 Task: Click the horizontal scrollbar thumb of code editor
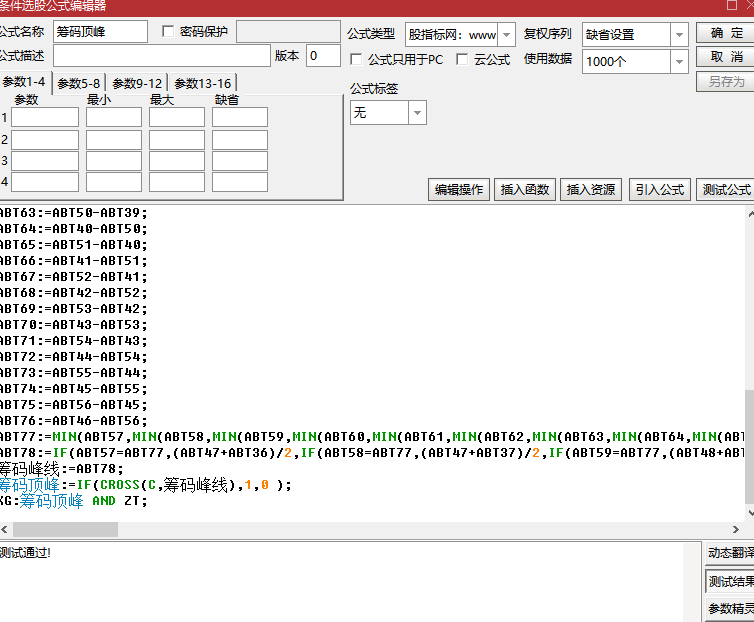pyautogui.click(x=65, y=530)
